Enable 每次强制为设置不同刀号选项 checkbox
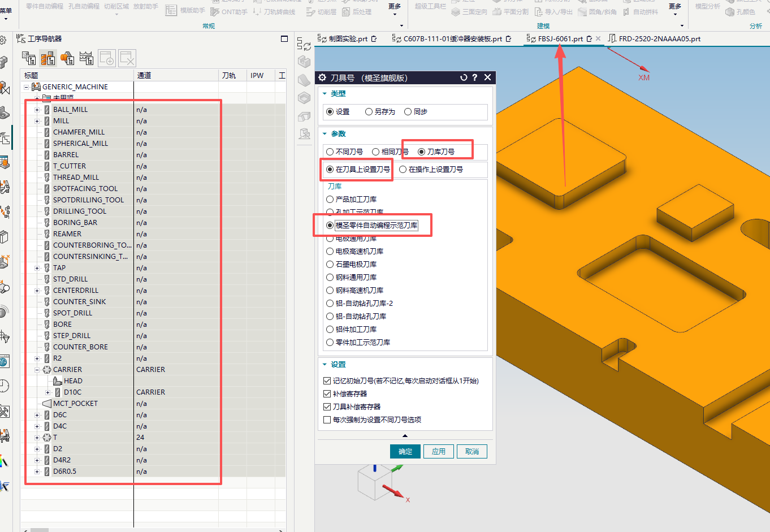This screenshot has width=770, height=532. point(327,419)
